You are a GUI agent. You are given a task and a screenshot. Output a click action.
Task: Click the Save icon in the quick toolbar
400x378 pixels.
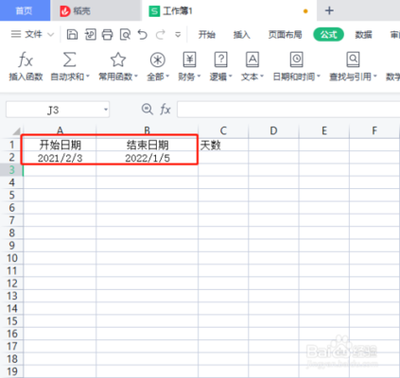click(x=72, y=34)
